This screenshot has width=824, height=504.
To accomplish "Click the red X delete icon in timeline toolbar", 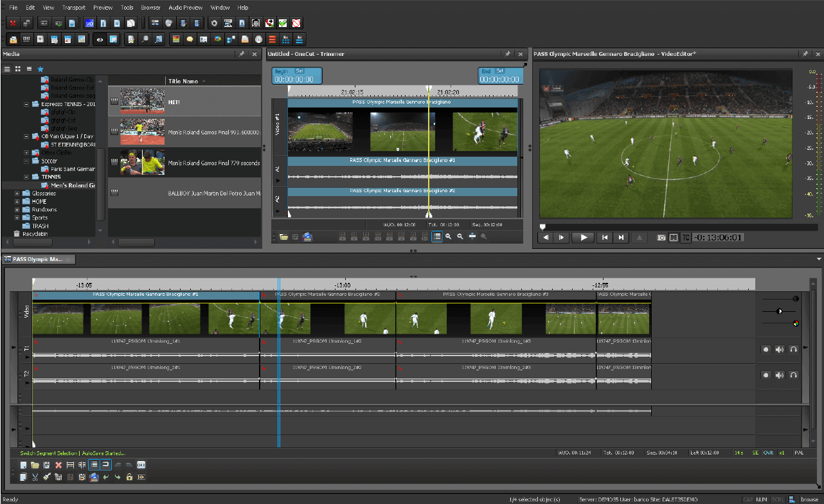I will coord(58,465).
